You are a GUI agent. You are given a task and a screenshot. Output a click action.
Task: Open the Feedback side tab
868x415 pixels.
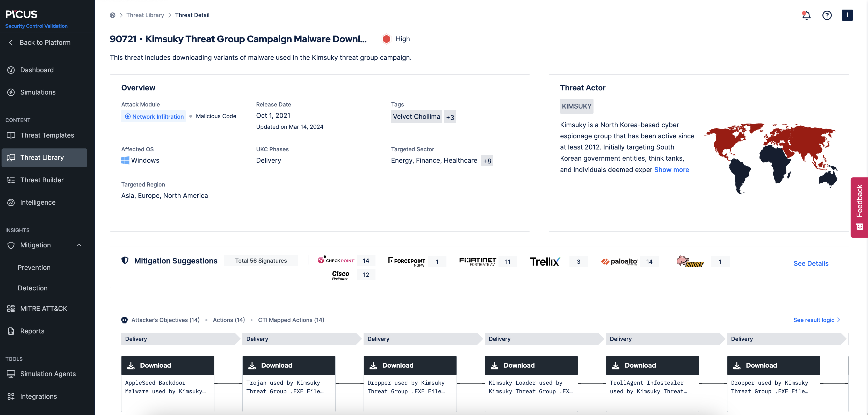pyautogui.click(x=859, y=207)
